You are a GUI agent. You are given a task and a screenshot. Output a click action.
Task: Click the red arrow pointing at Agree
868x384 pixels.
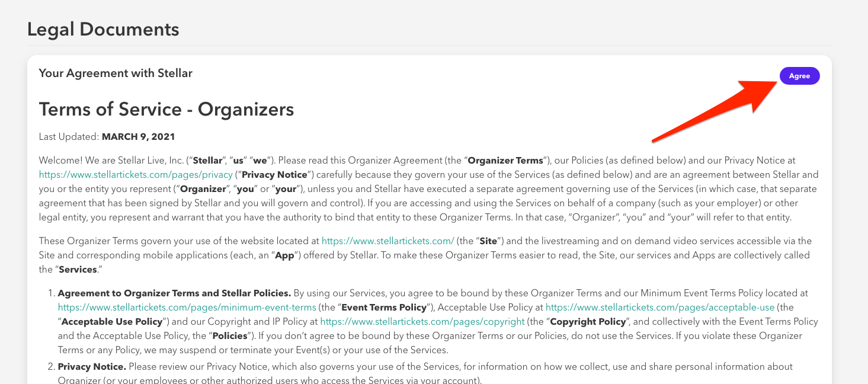coord(711,113)
